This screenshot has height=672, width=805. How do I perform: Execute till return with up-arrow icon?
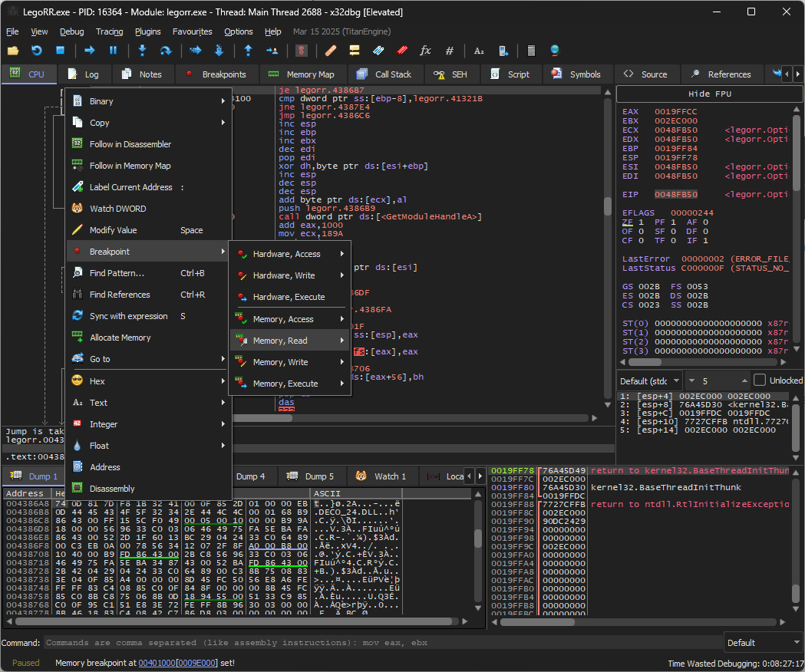coord(249,51)
